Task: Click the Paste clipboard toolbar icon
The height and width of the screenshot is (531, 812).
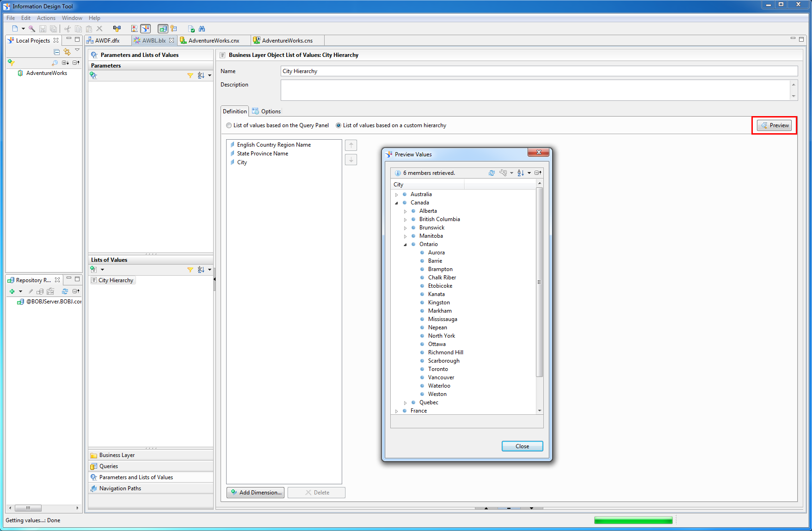Action: (x=89, y=29)
